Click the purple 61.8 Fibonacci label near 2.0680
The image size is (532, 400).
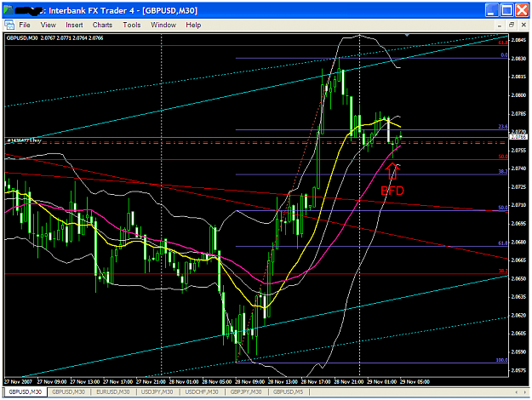[503, 243]
